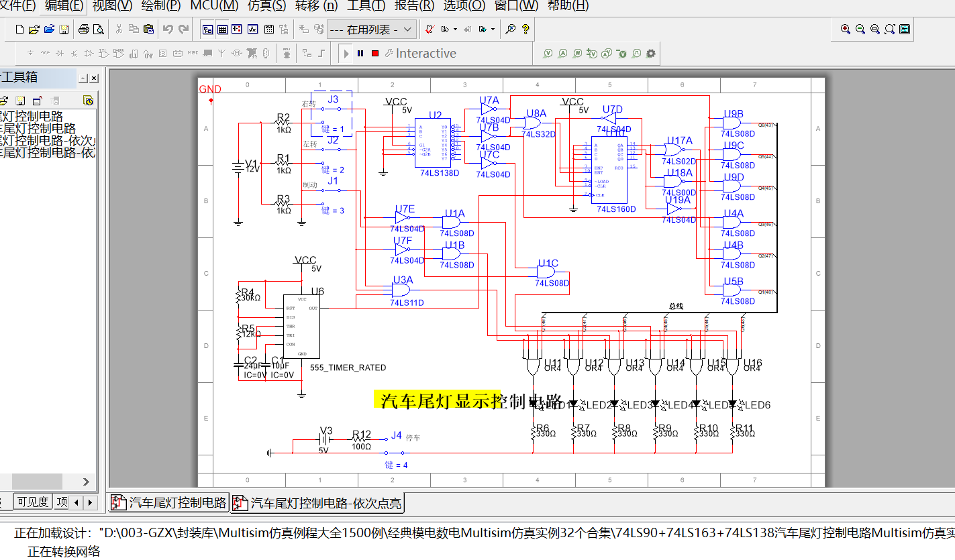The height and width of the screenshot is (560, 955).
Task: Open the 视图(V) menu
Action: (113, 6)
